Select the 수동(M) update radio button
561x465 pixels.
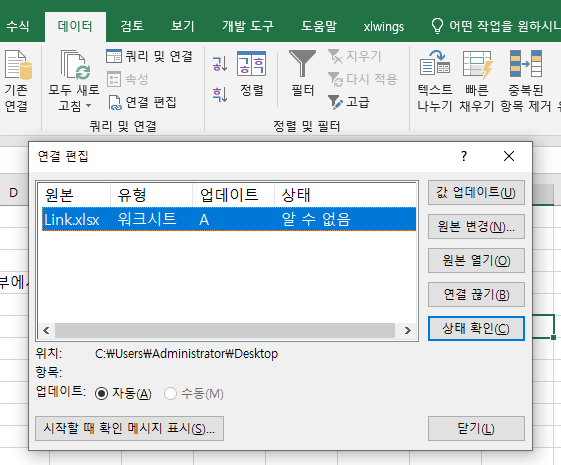coord(170,394)
